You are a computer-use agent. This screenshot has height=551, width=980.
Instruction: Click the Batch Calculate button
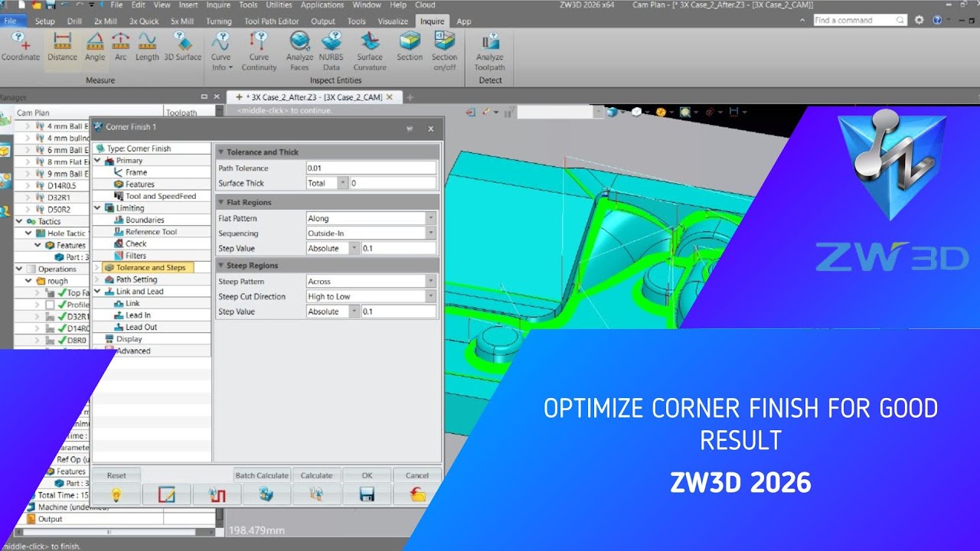point(262,475)
